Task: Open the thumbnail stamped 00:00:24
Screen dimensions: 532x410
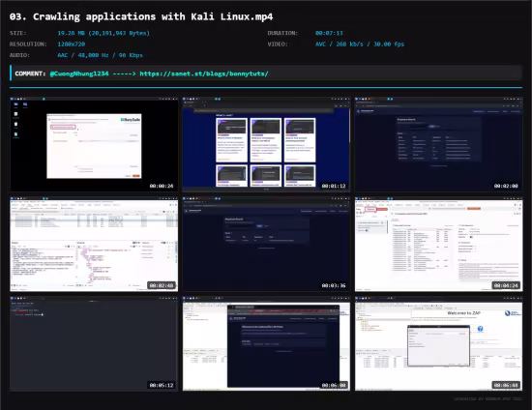Action: [94, 144]
